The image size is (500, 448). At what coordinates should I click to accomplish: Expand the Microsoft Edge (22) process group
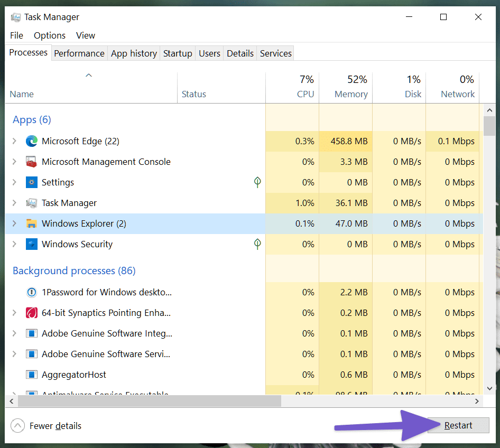[x=14, y=141]
